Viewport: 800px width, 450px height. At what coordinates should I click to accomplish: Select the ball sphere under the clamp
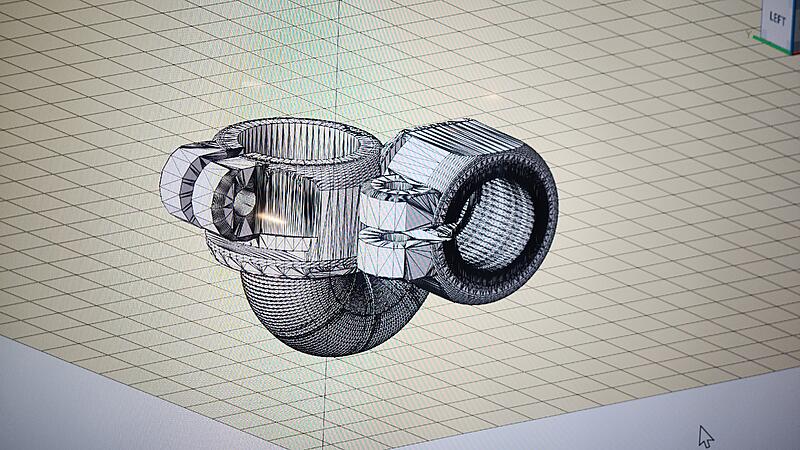point(332,311)
